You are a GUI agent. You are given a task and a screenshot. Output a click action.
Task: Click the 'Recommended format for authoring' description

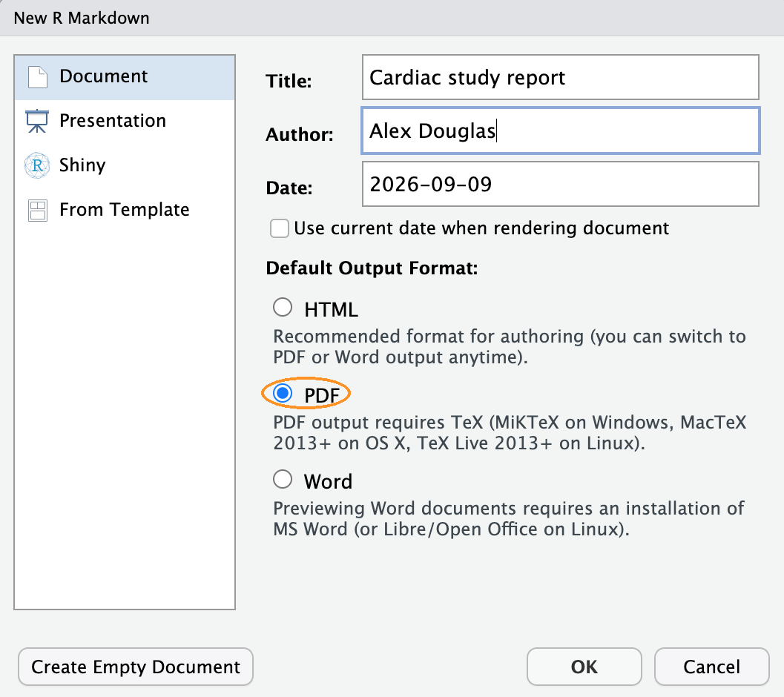[510, 346]
